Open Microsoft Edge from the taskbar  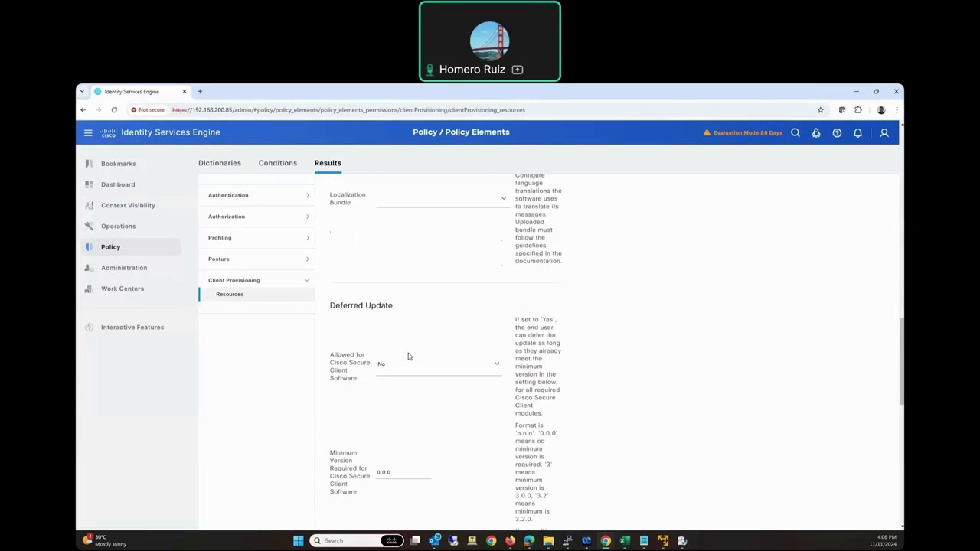point(529,540)
